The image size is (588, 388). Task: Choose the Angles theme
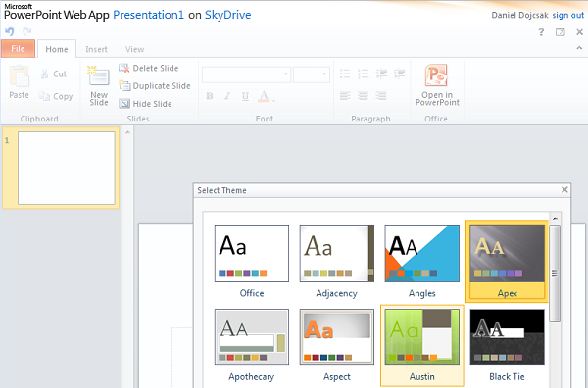421,262
